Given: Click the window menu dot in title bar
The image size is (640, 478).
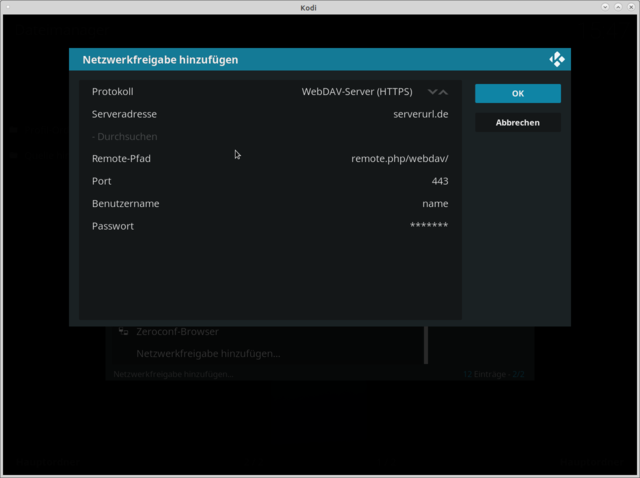Looking at the screenshot, I should [x=8, y=7].
